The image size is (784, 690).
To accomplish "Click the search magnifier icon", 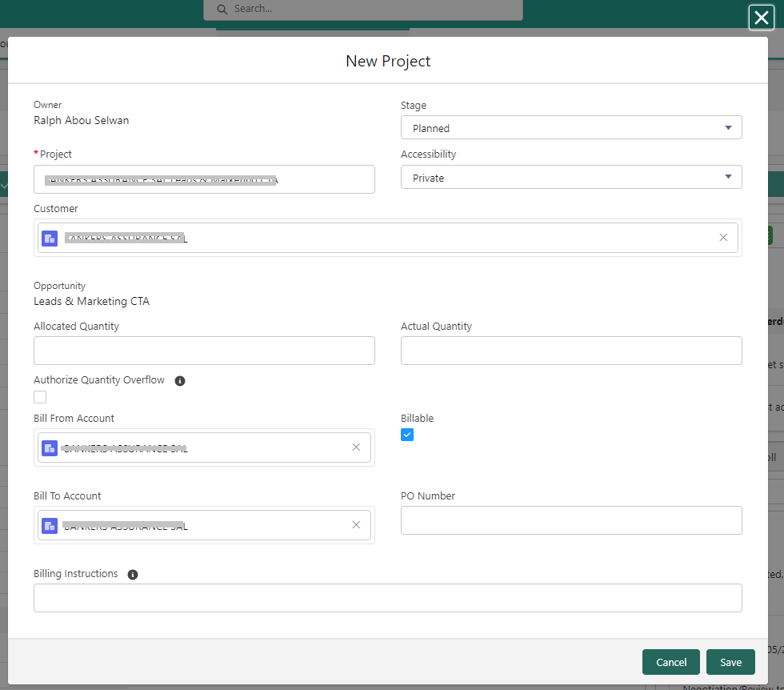I will pos(222,9).
